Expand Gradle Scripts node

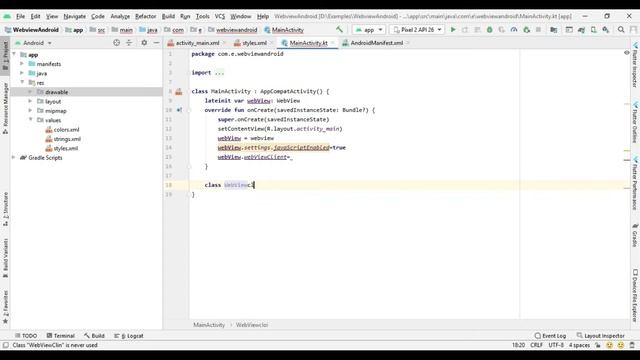click(14, 158)
